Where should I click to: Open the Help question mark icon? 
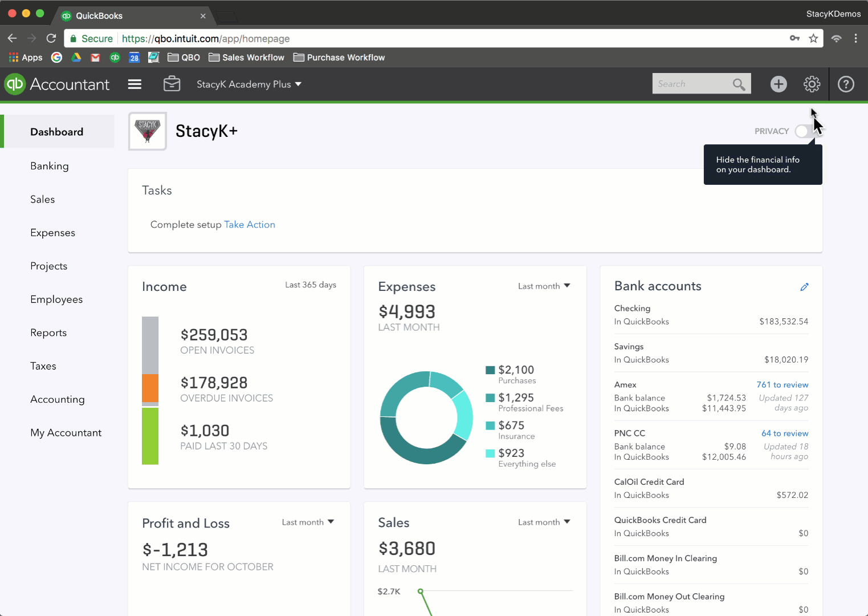click(x=846, y=84)
